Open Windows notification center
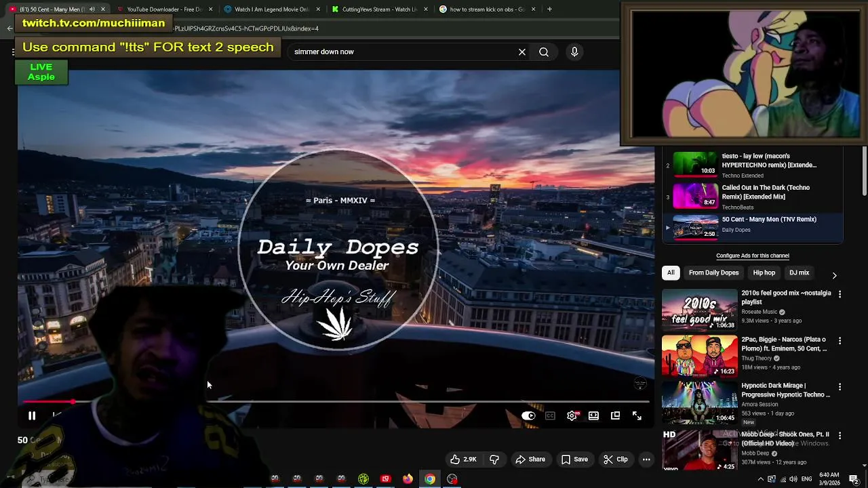 854,479
